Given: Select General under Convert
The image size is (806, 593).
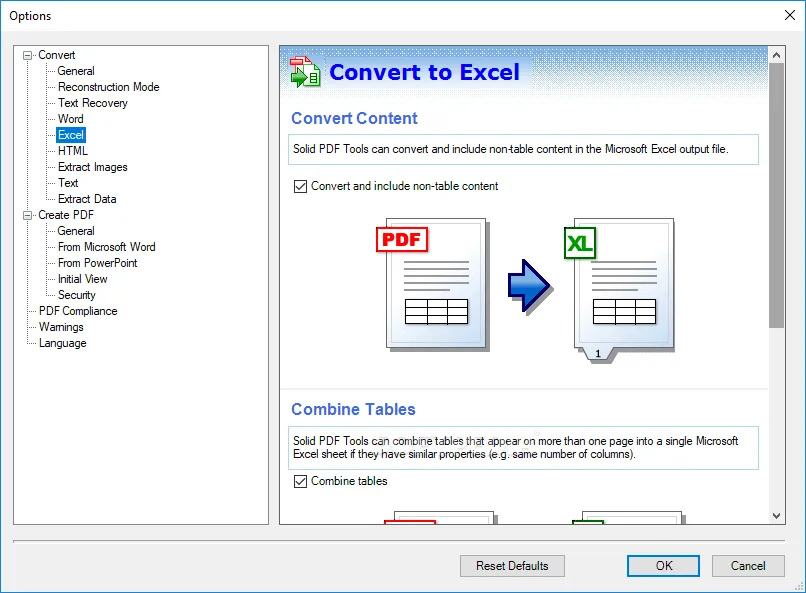Looking at the screenshot, I should 76,71.
